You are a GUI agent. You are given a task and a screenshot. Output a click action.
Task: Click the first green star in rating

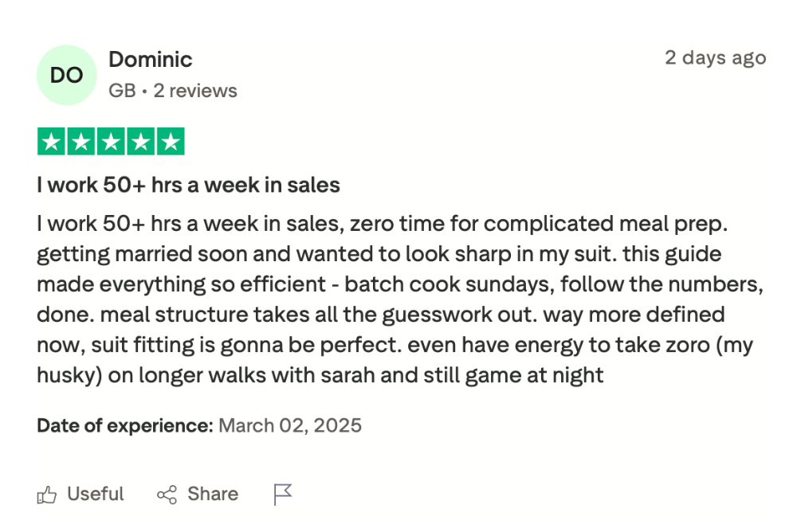click(52, 142)
